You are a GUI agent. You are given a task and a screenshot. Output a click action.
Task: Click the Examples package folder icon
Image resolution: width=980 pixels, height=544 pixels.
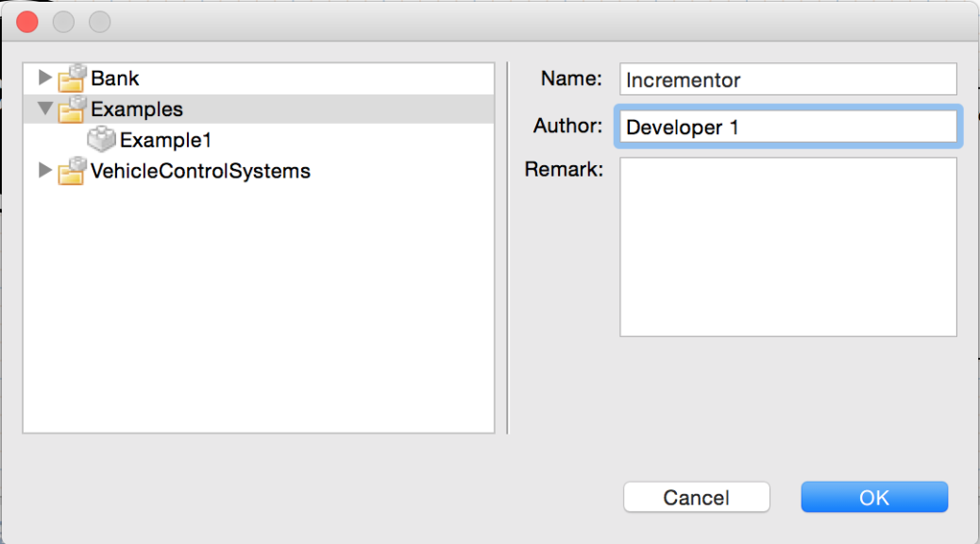72,109
